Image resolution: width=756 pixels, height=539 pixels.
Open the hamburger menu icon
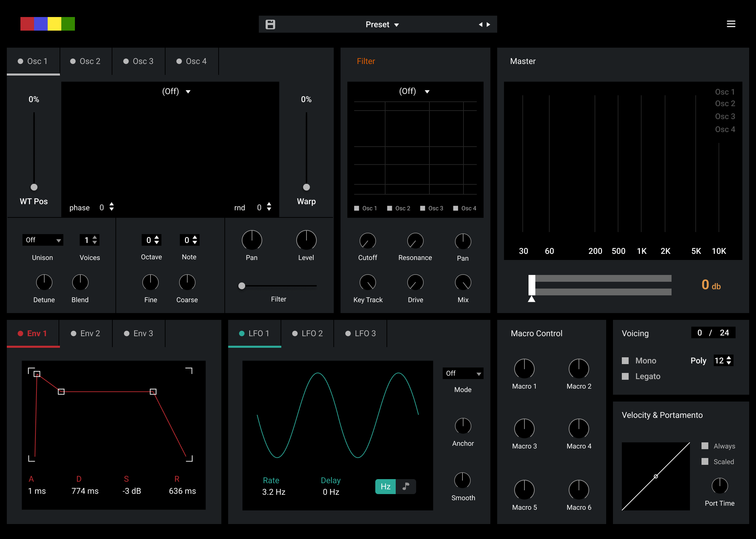coord(731,24)
